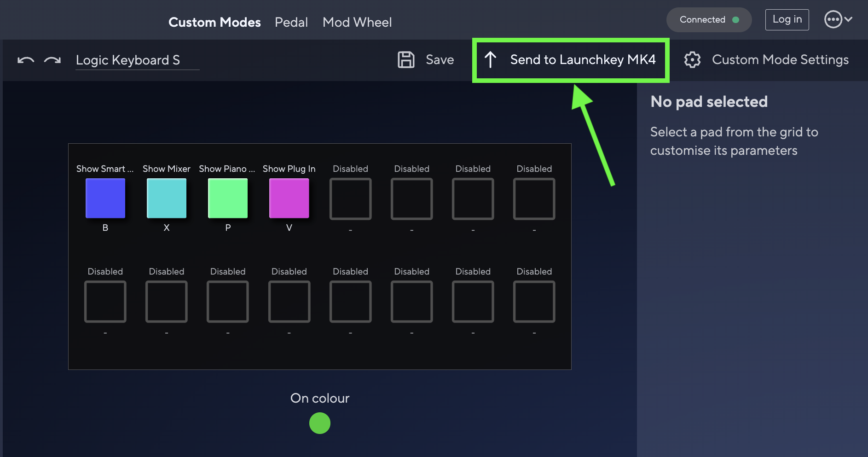Select the magenta Show Plug In pad
Viewport: 868px width, 457px height.
point(289,198)
